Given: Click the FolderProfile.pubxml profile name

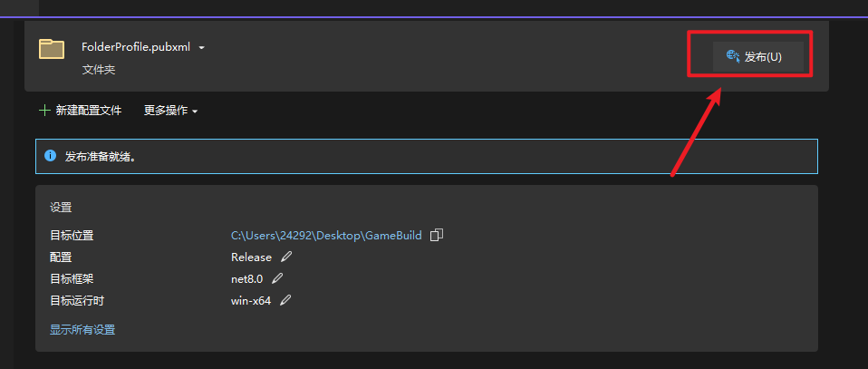Looking at the screenshot, I should pyautogui.click(x=136, y=47).
